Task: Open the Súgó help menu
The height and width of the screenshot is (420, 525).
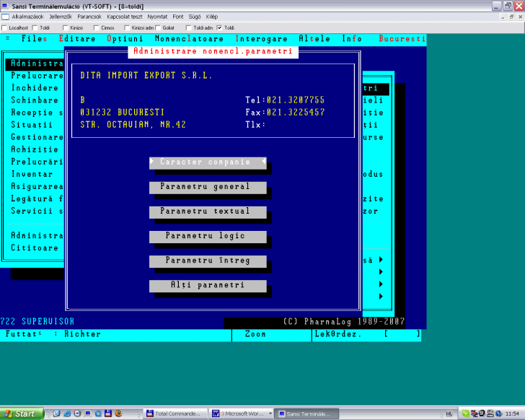Action: click(195, 17)
